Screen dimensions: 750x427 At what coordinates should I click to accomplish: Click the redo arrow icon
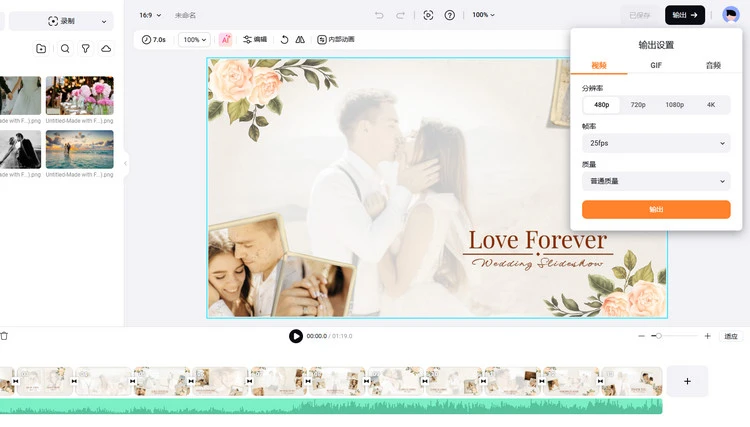click(x=401, y=15)
